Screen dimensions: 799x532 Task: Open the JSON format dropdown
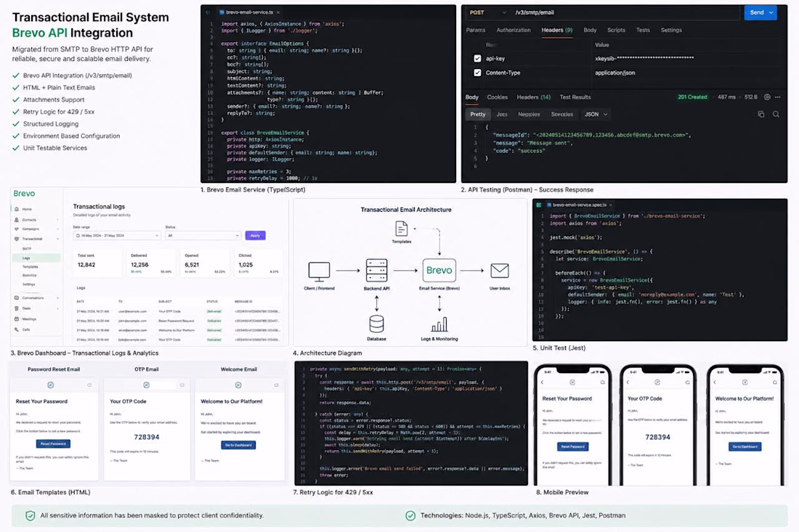click(x=596, y=115)
